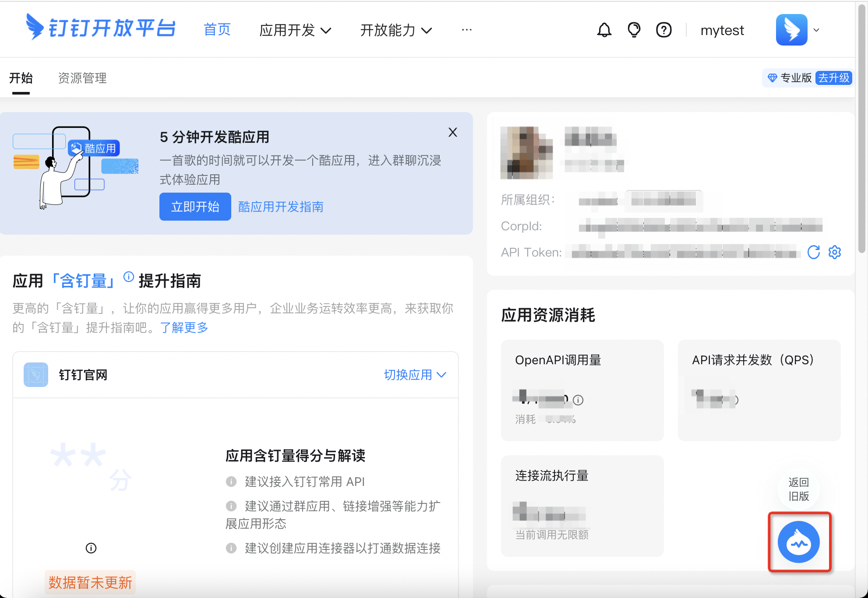
Task: Click the 立即开始 button
Action: point(195,207)
